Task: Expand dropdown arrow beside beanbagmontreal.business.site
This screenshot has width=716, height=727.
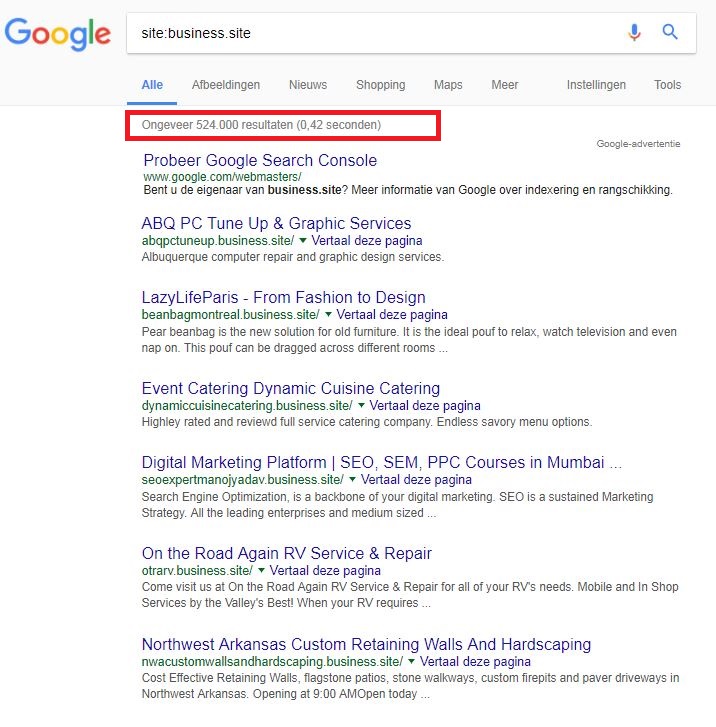Action: click(x=328, y=314)
